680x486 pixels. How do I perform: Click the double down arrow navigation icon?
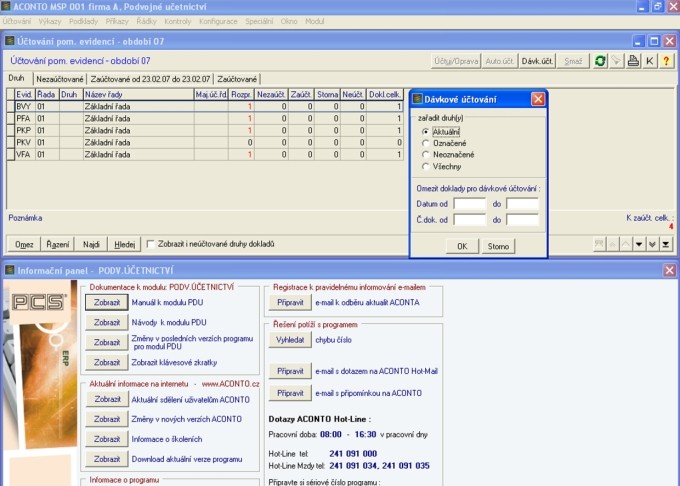pyautogui.click(x=652, y=243)
